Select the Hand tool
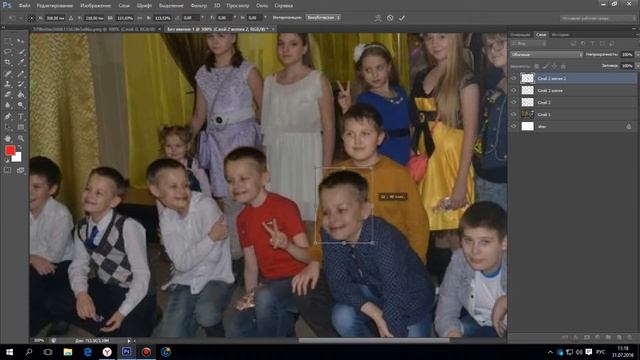The image size is (640, 360). coord(8,138)
